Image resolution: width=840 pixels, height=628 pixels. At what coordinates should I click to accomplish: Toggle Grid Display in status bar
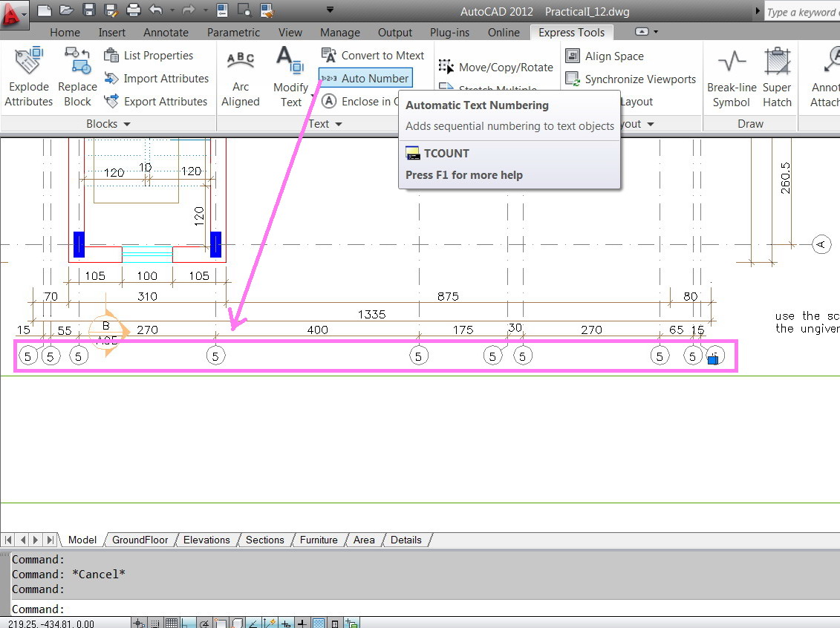click(172, 623)
